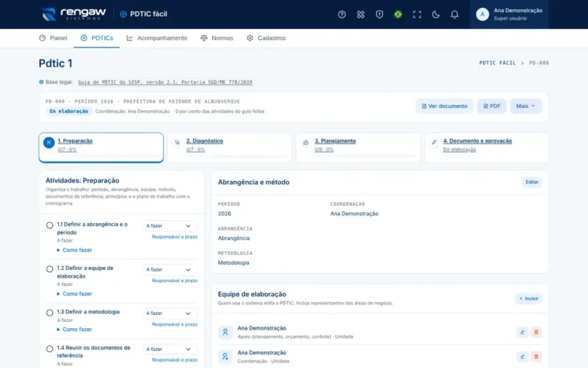Viewport: 588px width, 368px height.
Task: Mark activity 1.2 Definir a equipe done
Action: [50, 269]
